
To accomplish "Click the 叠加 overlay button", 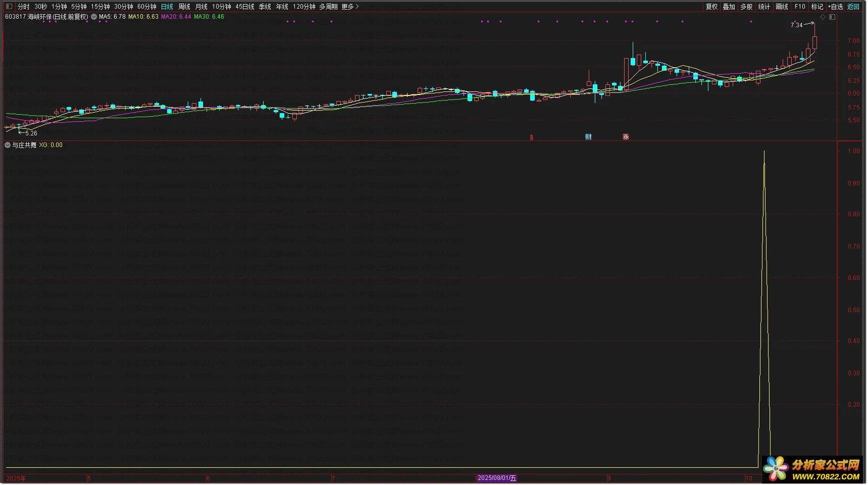I will click(x=729, y=7).
